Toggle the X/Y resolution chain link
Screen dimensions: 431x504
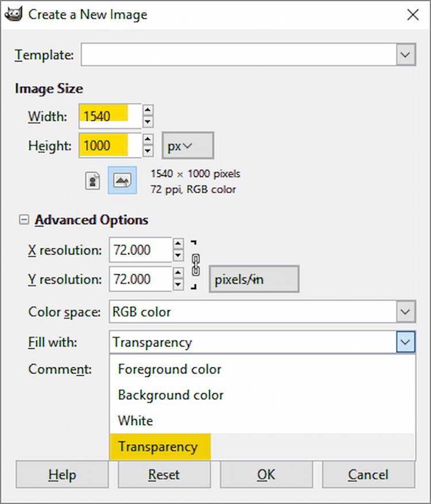tap(195, 264)
